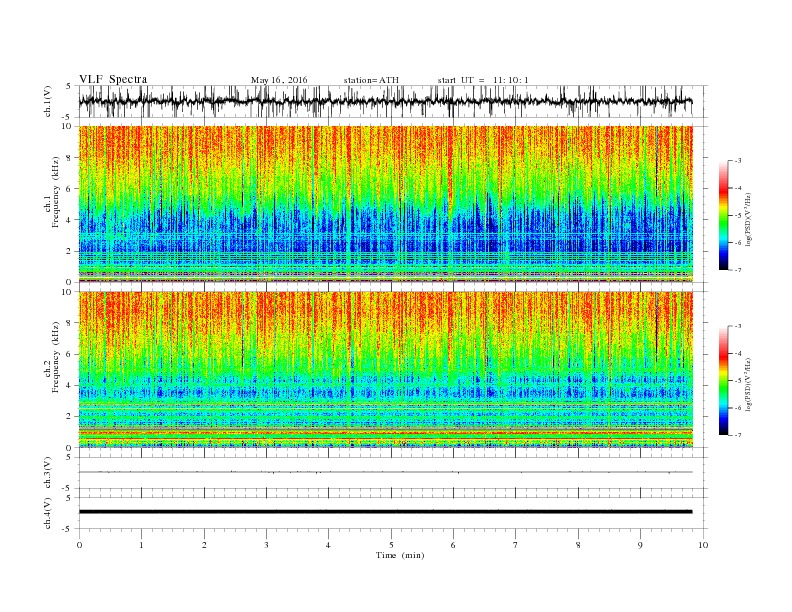Click the "4" kHz tick of ch.1 spectrogram
This screenshot has width=792, height=612.
pos(70,220)
